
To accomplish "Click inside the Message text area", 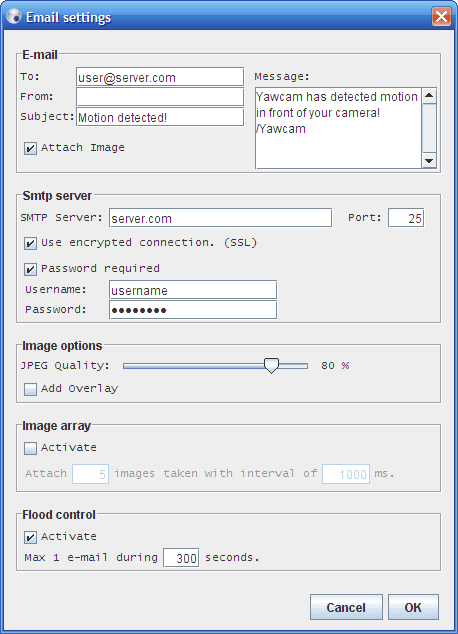I will [338, 128].
